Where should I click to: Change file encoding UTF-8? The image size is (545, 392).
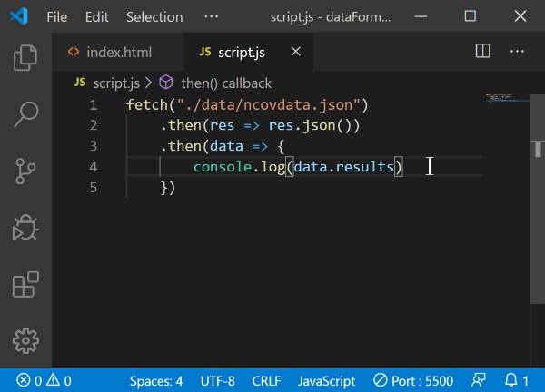[218, 381]
